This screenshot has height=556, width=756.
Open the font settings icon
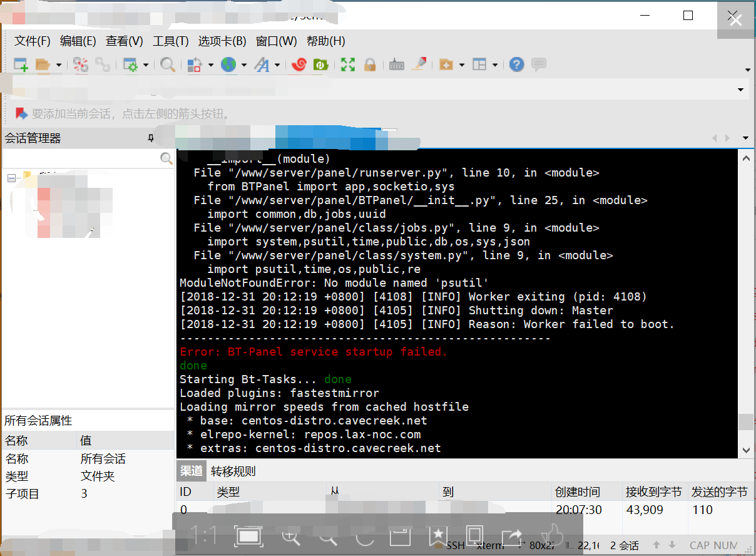coord(262,64)
